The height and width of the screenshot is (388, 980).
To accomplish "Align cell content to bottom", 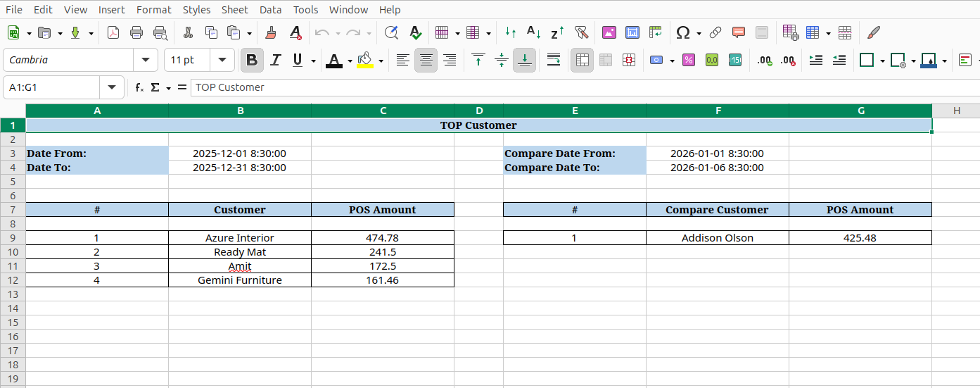I will 525,61.
